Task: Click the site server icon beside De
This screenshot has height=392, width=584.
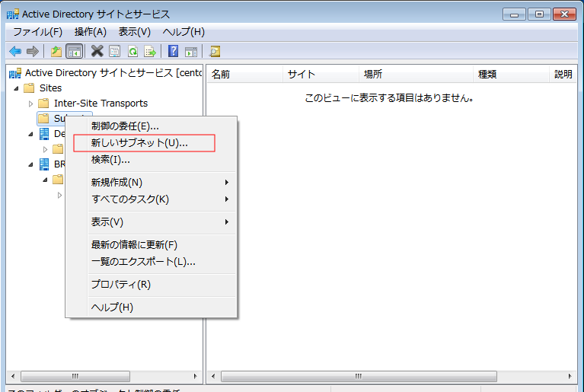Action: (x=44, y=134)
